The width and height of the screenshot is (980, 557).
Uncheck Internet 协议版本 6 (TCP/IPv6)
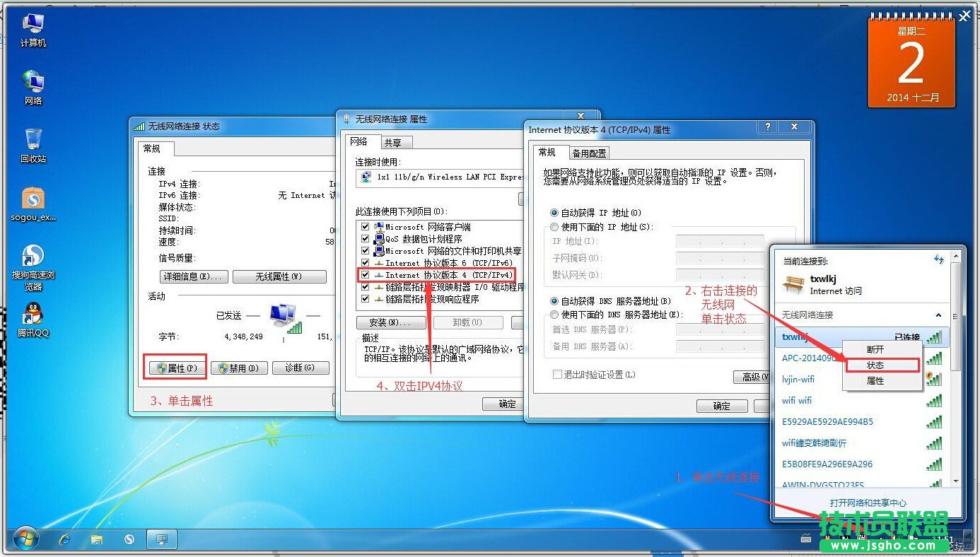pyautogui.click(x=364, y=262)
